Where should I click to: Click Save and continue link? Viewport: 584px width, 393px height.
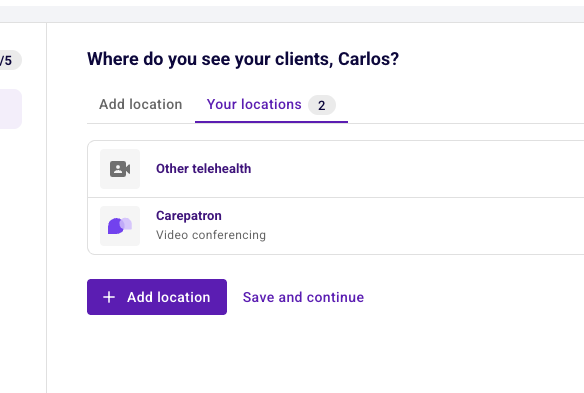coord(303,297)
